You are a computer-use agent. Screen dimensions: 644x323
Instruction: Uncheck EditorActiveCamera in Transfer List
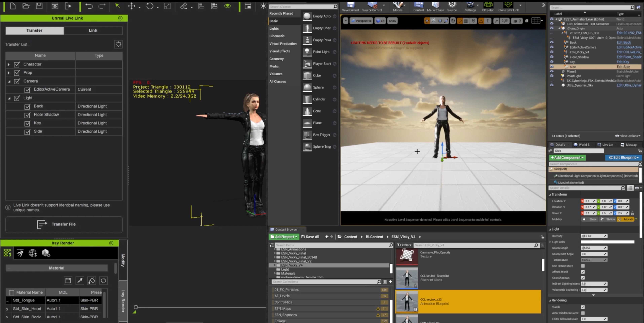coord(27,89)
